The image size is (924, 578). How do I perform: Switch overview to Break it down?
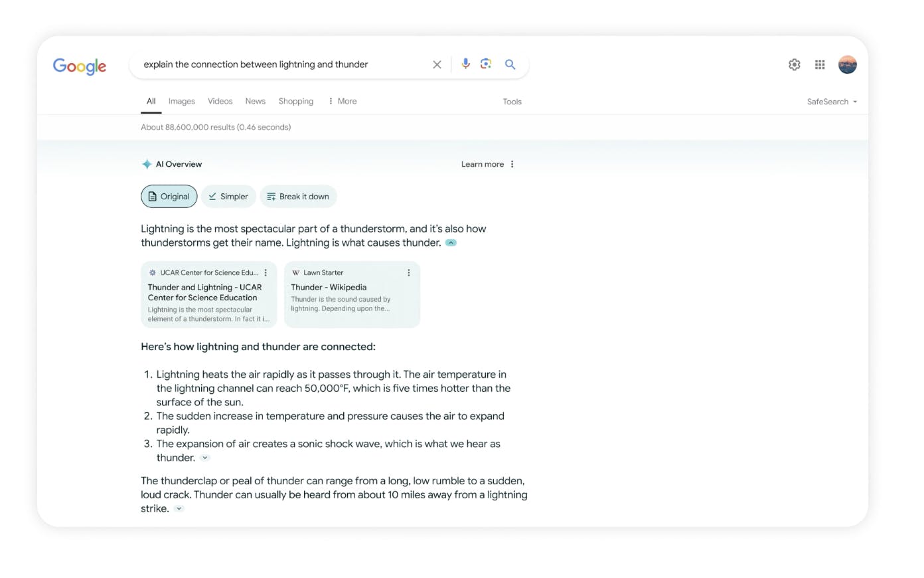tap(298, 196)
